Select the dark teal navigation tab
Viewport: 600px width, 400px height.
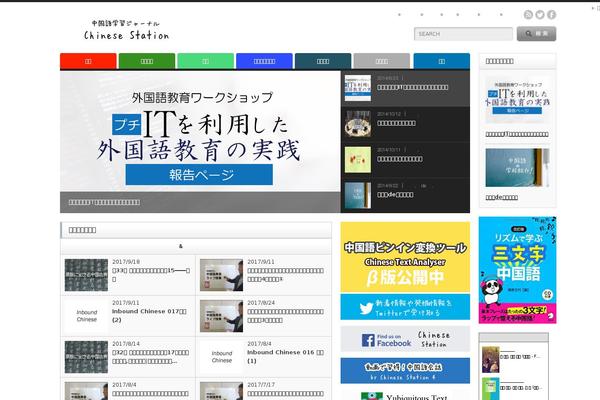323,61
